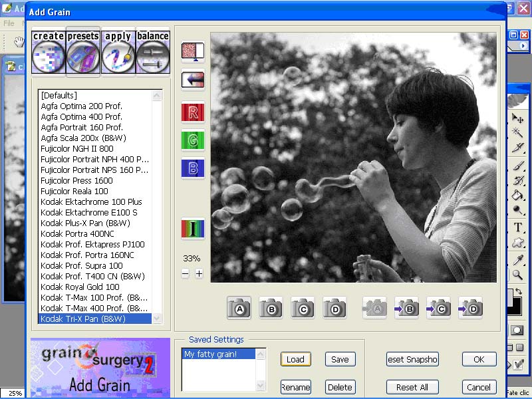Click the Rename button
Viewport: 532px width, 399px height.
point(295,387)
